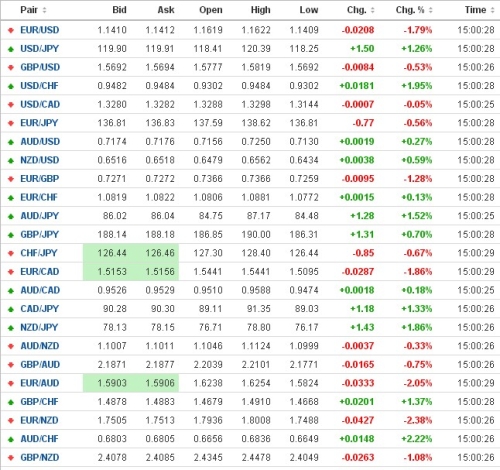Open the EUR/NZD pair link
The height and width of the screenshot is (470, 500).
(x=39, y=420)
